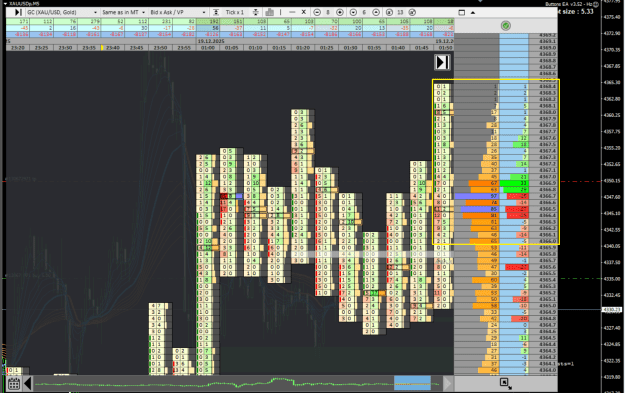This screenshot has height=393, width=625.
Task: Click the large skip-to-latest button on chart
Action: click(442, 62)
